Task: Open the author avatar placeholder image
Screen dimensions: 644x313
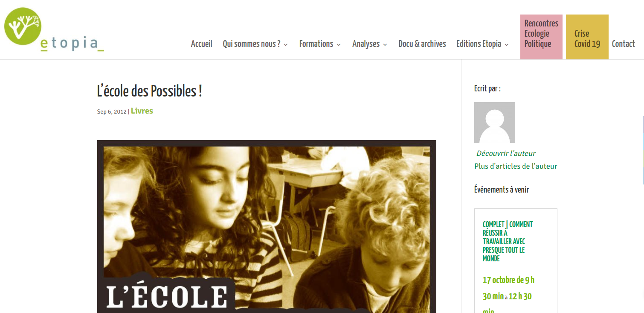Action: [495, 123]
